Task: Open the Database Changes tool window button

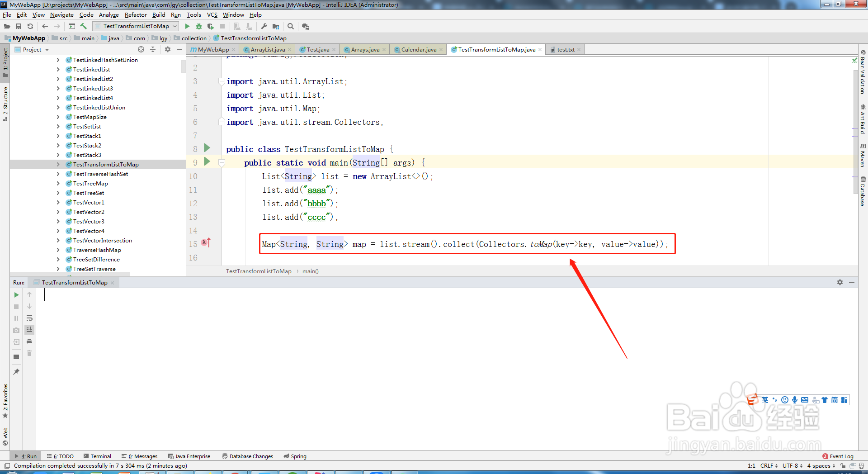Action: coord(247,456)
